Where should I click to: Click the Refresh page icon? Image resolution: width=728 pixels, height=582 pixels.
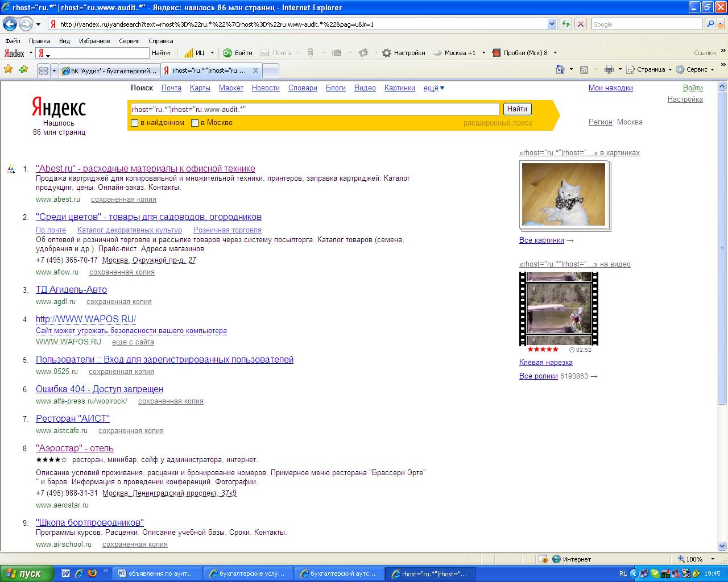[566, 24]
